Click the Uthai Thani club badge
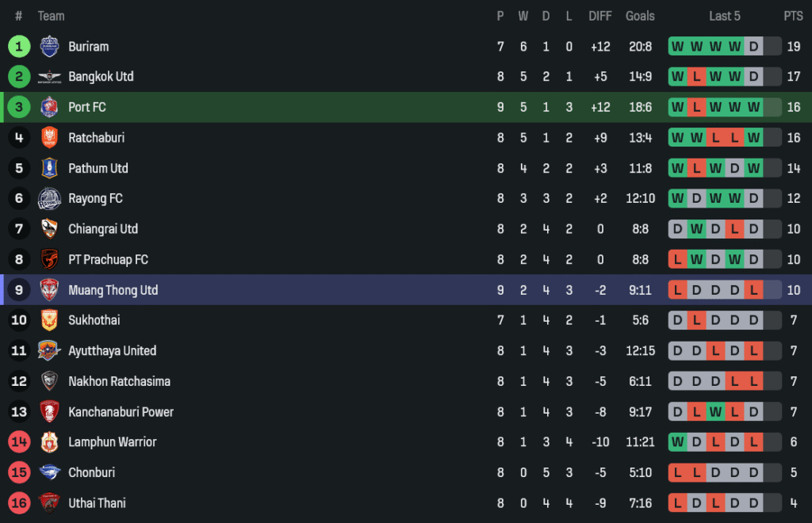Viewport: 812px width, 523px height. [x=49, y=502]
